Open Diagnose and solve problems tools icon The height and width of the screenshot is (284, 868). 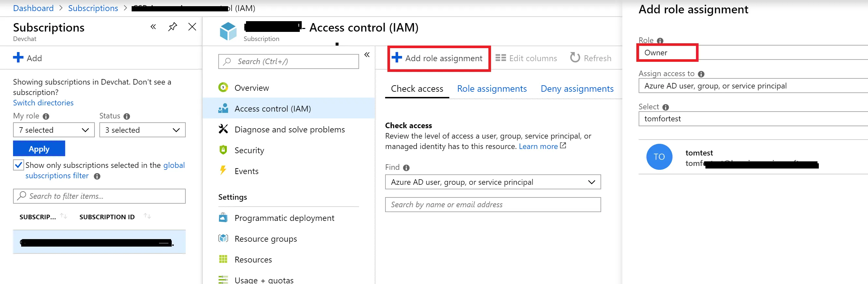click(x=223, y=129)
